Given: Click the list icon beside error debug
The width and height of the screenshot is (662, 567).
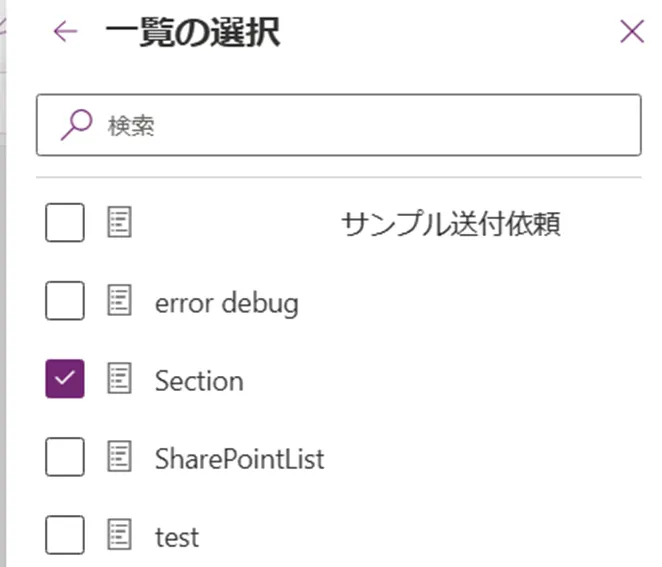Looking at the screenshot, I should click(120, 301).
